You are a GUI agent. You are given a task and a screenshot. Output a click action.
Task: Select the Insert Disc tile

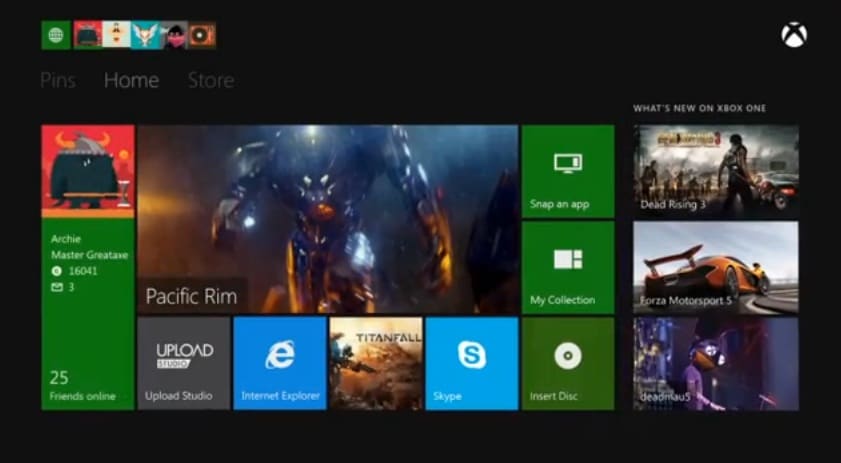coord(568,363)
